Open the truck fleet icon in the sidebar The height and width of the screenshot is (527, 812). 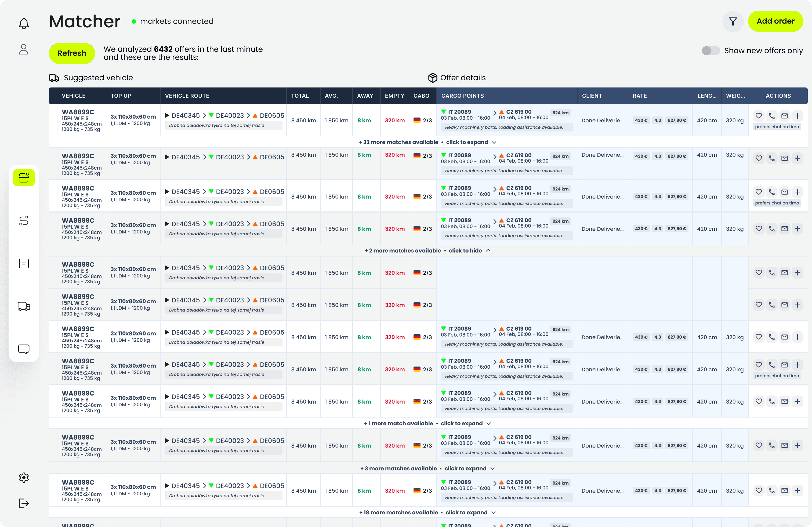point(24,306)
